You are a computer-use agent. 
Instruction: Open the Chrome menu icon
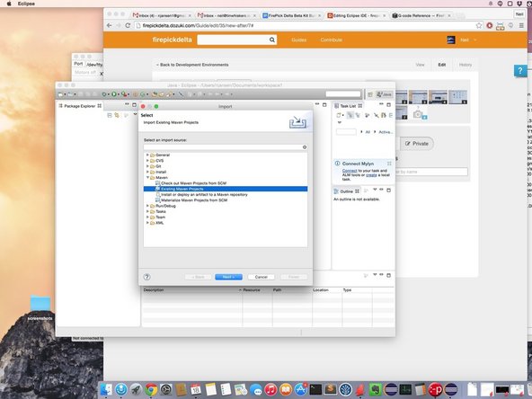(x=521, y=25)
